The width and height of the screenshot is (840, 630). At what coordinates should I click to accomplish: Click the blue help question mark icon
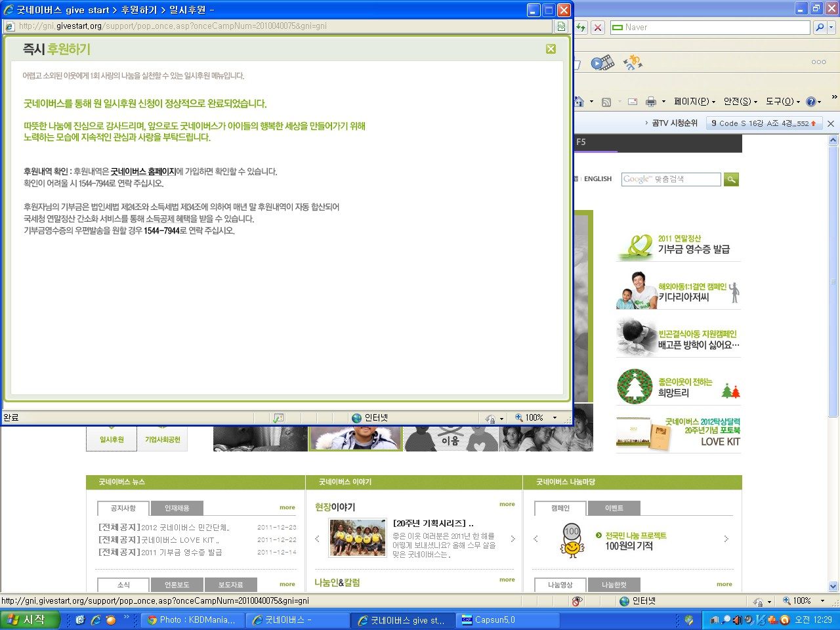[x=810, y=102]
